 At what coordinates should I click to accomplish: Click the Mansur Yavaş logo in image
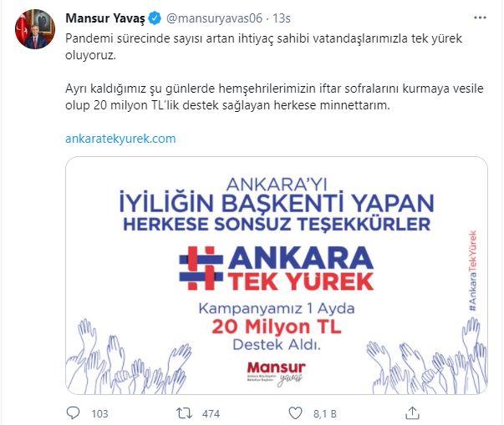(x=277, y=373)
